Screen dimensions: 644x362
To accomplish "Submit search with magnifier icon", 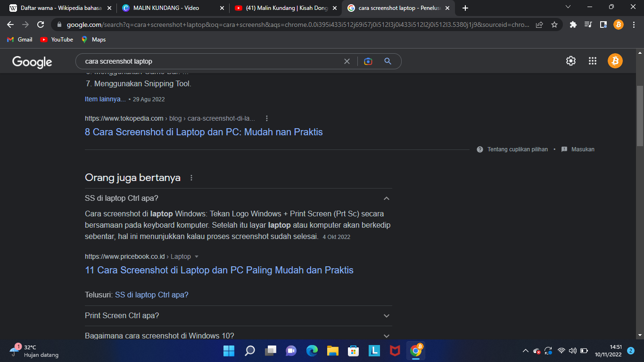I will 388,61.
